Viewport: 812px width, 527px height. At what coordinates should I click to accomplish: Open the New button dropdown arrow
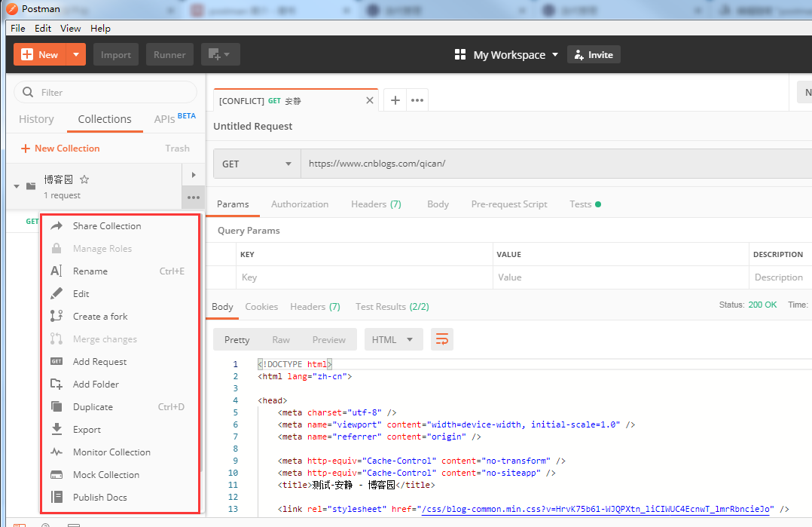pos(76,54)
